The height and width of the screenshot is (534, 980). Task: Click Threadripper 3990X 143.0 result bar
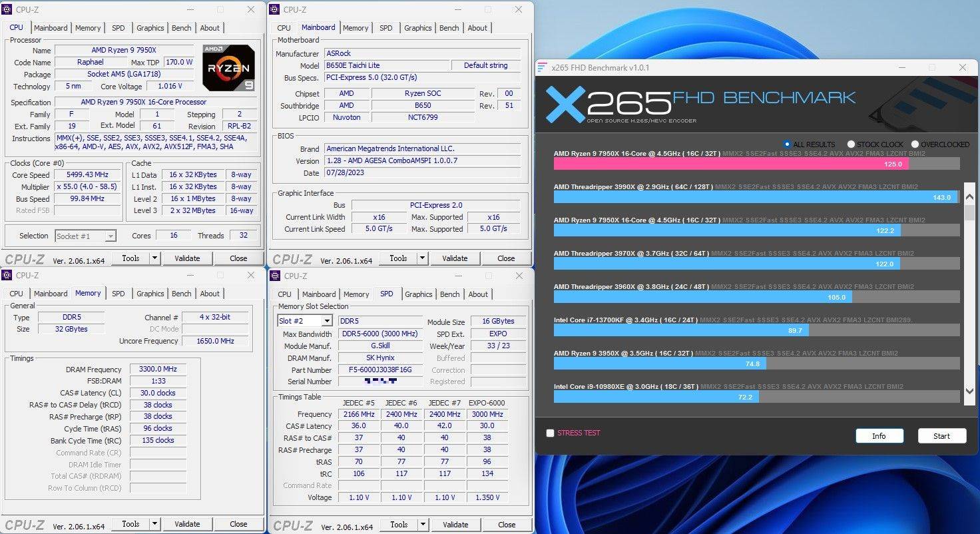tap(756, 197)
